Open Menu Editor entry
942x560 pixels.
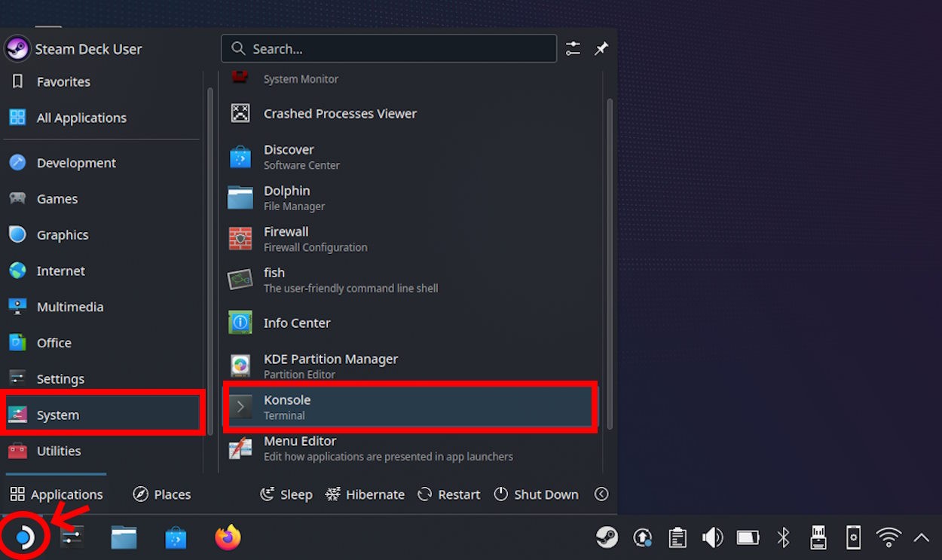411,448
